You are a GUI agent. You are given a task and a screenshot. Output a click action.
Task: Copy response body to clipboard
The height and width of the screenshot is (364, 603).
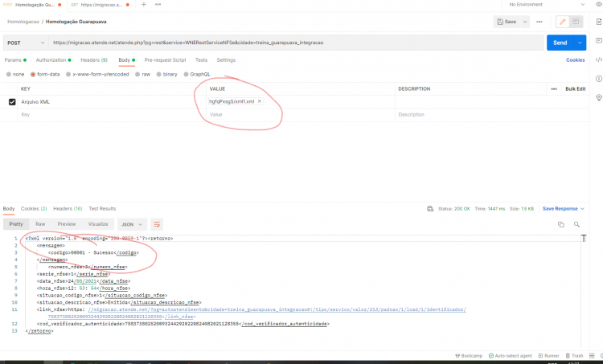(x=561, y=224)
